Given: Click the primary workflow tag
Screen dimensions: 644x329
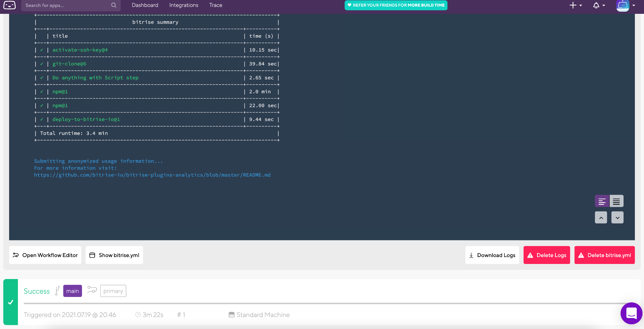Looking at the screenshot, I should click(113, 291).
